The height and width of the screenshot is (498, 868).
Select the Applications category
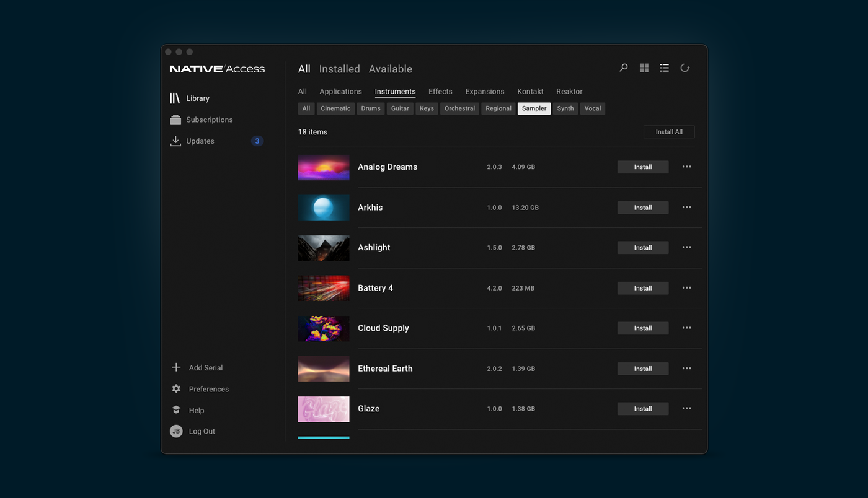click(x=340, y=91)
